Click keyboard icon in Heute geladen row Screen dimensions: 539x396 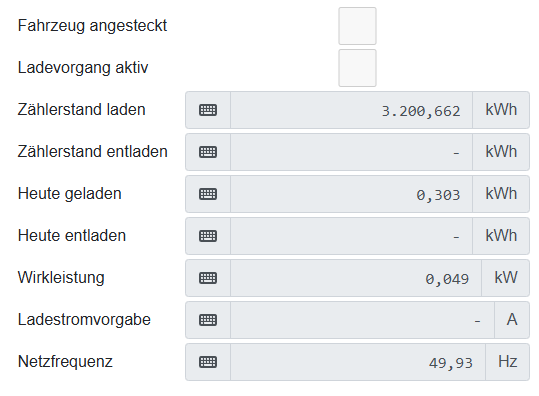pyautogui.click(x=208, y=194)
